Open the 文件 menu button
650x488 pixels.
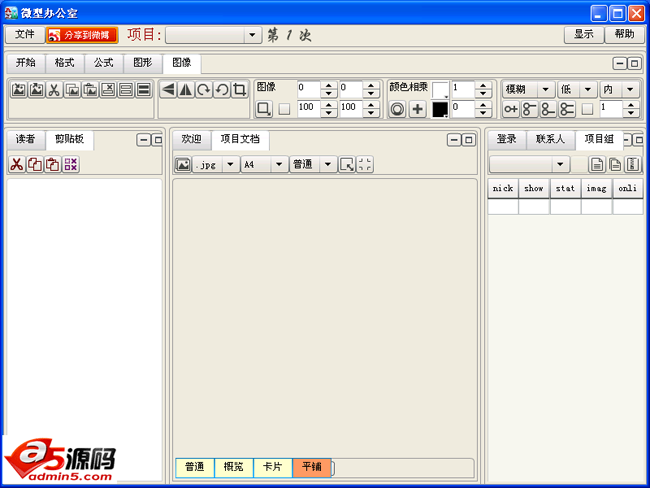click(25, 35)
